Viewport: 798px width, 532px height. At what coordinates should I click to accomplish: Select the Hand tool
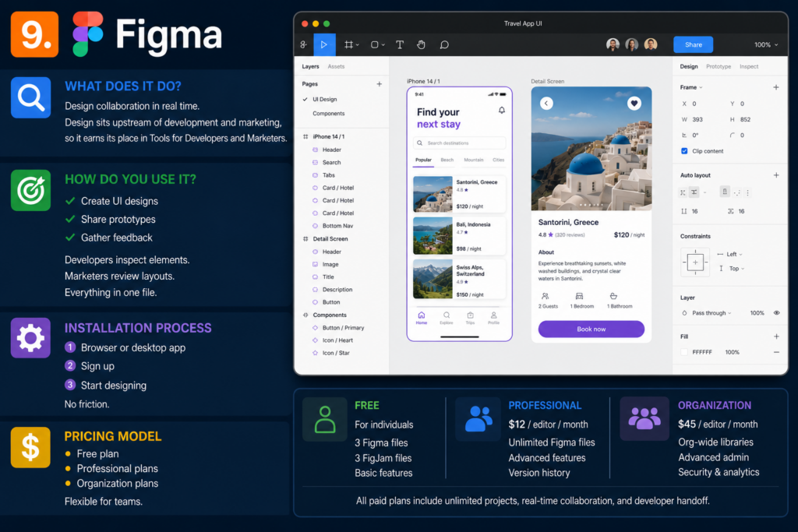click(x=422, y=44)
